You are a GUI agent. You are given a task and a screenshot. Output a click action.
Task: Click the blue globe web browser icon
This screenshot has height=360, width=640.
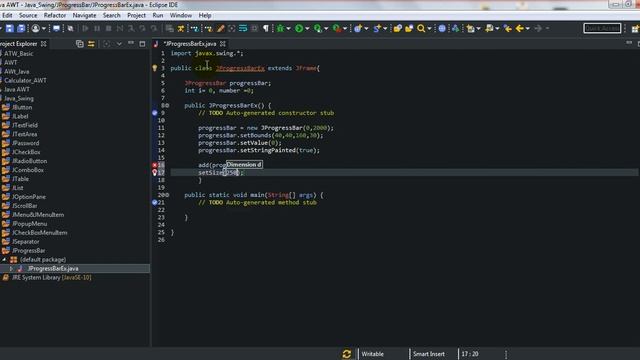click(x=442, y=28)
